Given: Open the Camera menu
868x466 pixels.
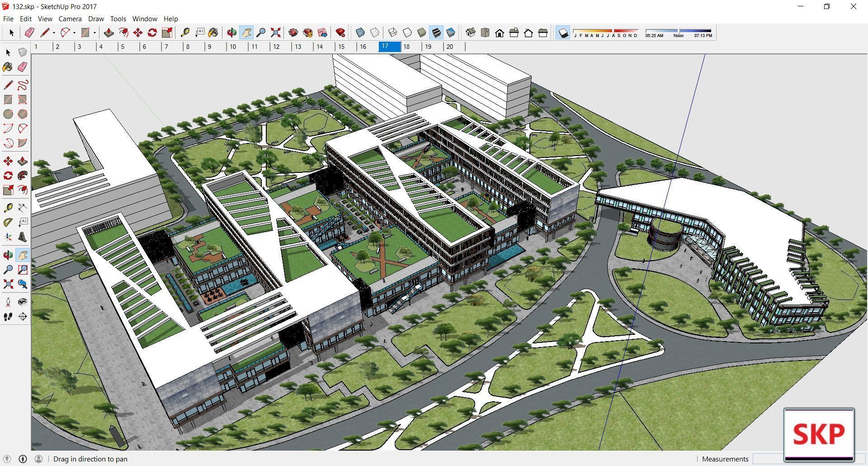Looking at the screenshot, I should 70,19.
